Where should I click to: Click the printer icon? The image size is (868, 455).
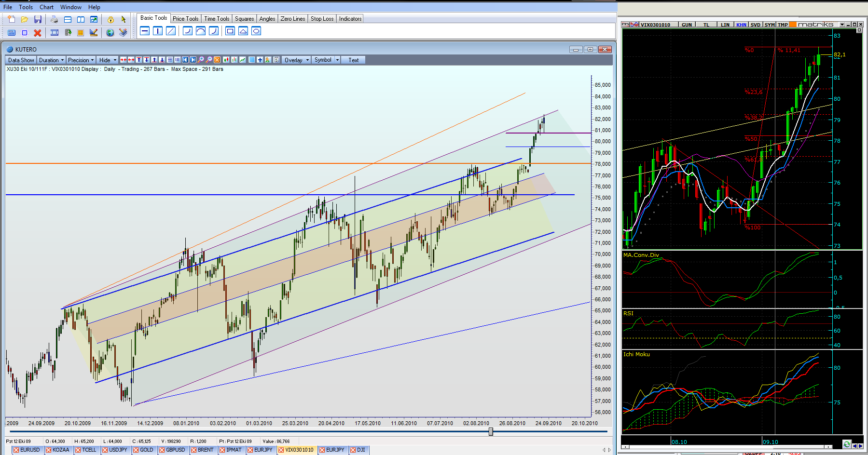tap(54, 19)
